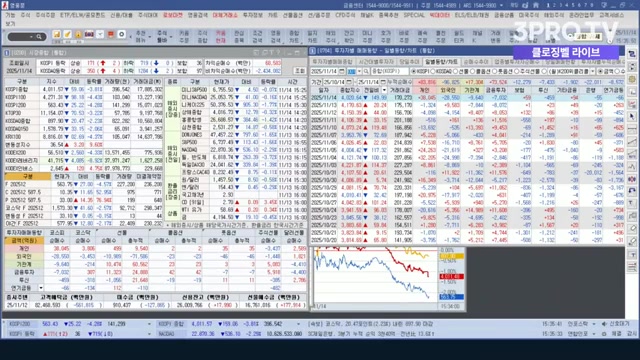Image resolution: width=640 pixels, height=360 pixels.
Task: Click the round settings icon in the toolbar
Action: [x=121, y=35]
